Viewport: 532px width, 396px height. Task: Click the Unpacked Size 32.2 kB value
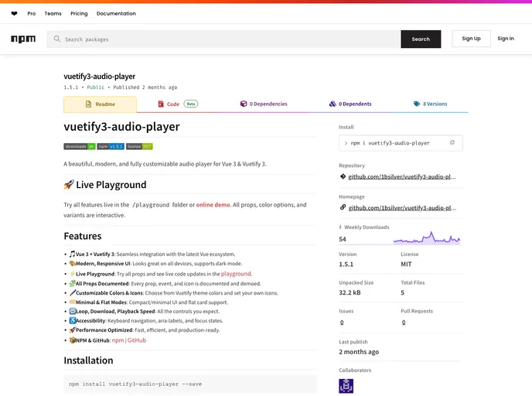[x=350, y=292]
